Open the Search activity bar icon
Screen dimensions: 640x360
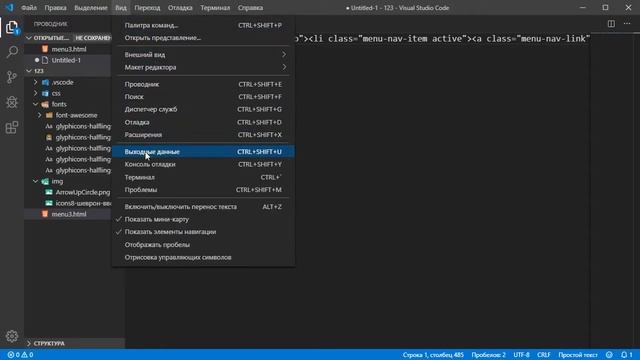click(12, 52)
